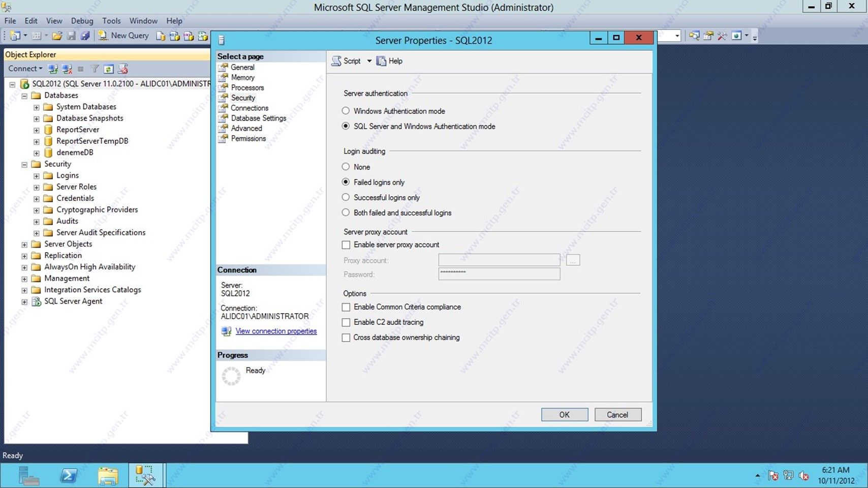Set login auditing to None

[346, 167]
